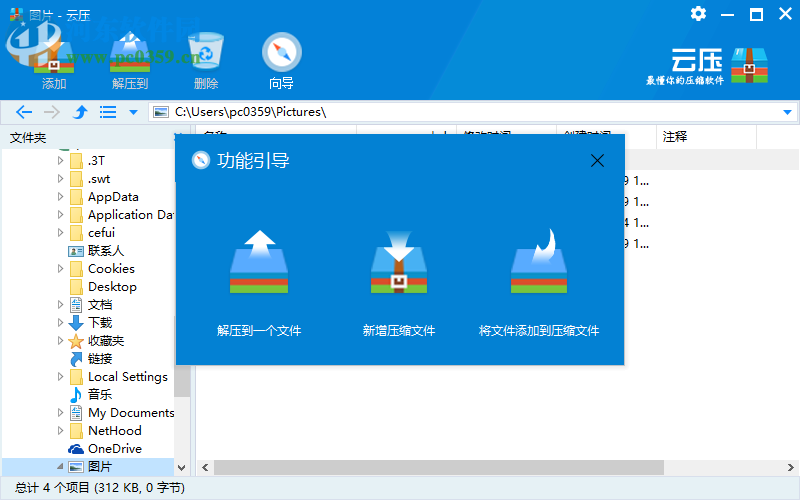
Task: Click the Local Settings folder icon
Action: pyautogui.click(x=76, y=377)
